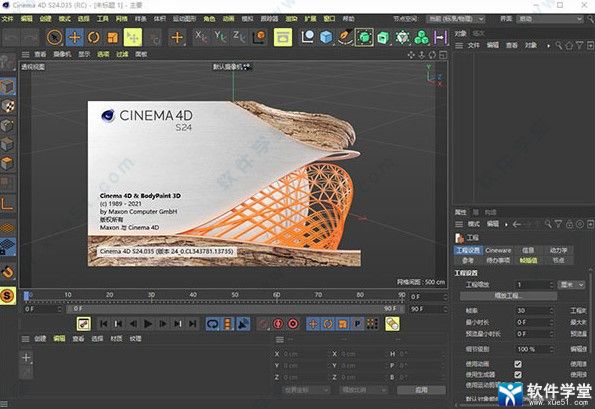
Task: Click the lock icon in Attribute Manager
Action: click(x=569, y=224)
